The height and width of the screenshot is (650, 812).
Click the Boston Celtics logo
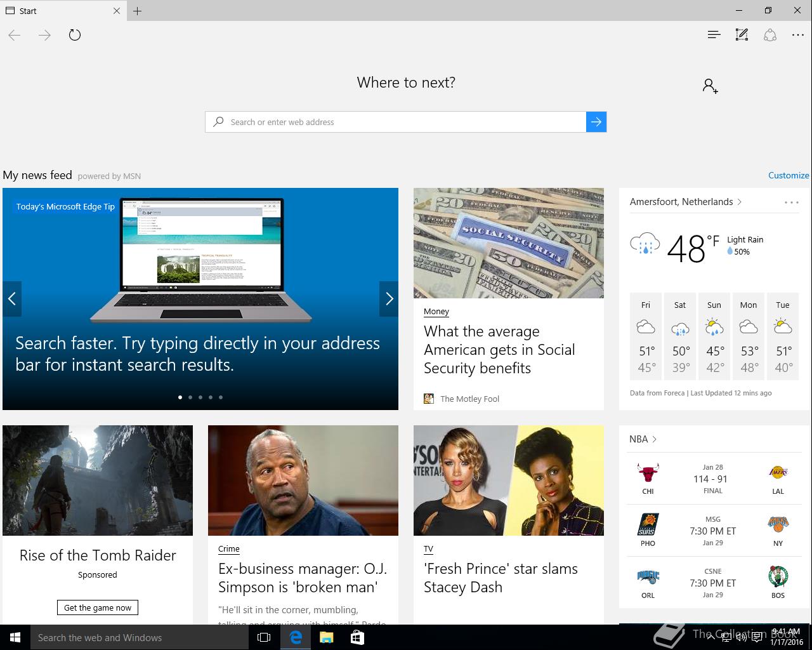tap(778, 577)
